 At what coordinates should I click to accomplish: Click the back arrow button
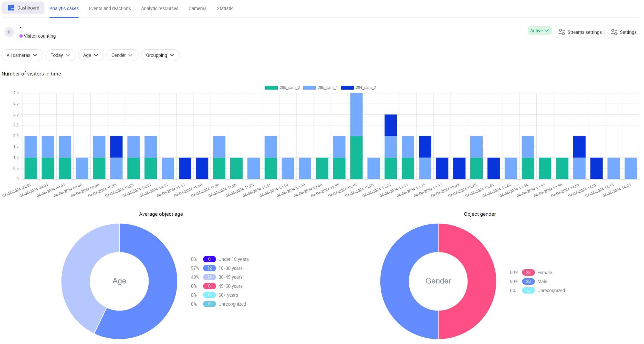(9, 32)
